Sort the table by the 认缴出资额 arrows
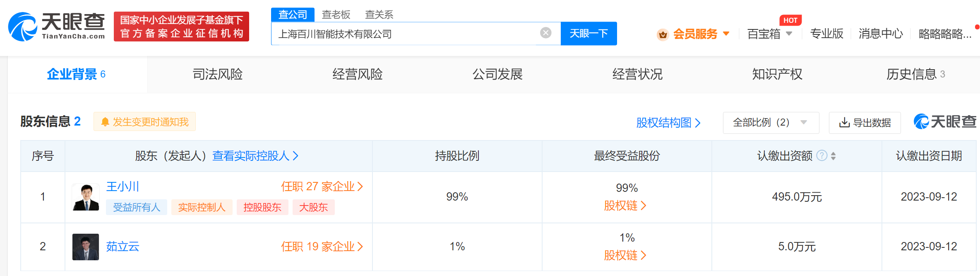This screenshot has height=276, width=980. [x=833, y=156]
